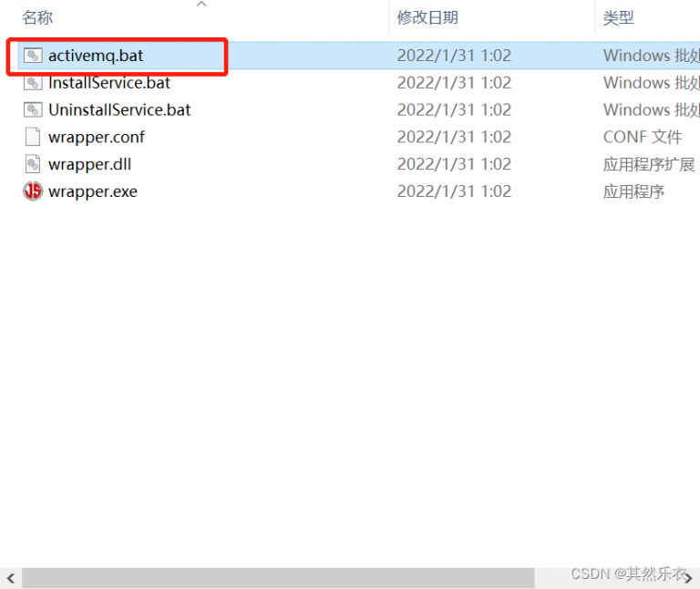The width and height of the screenshot is (700, 589).
Task: Click the 应用程序扩展 type cell
Action: [648, 165]
